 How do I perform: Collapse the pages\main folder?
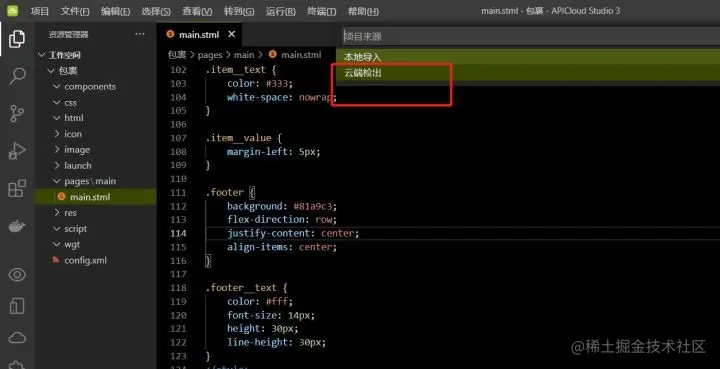point(56,181)
